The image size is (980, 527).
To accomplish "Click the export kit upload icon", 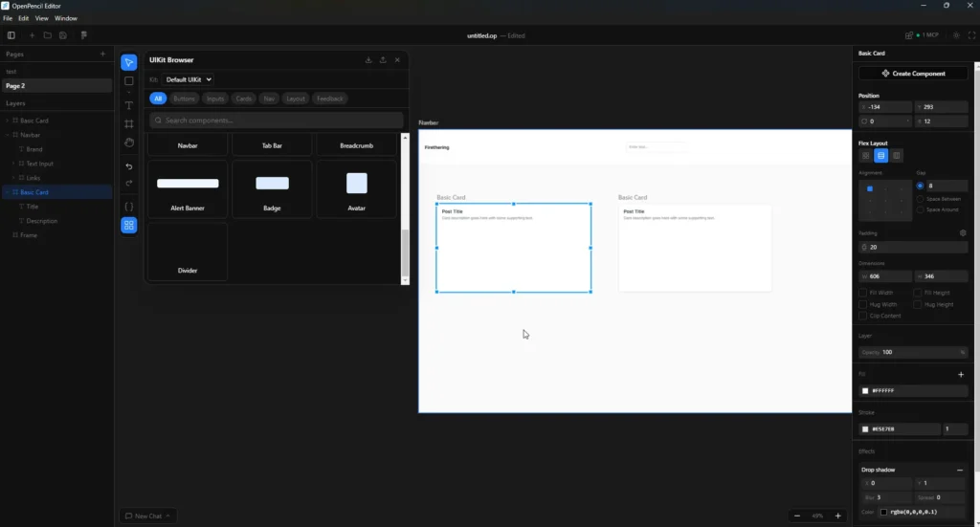I will pos(383,60).
